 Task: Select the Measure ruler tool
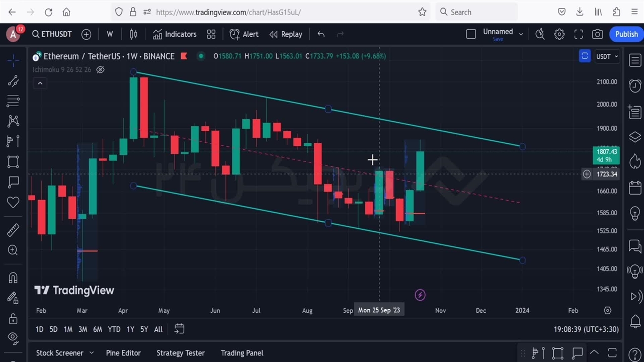[x=13, y=230]
